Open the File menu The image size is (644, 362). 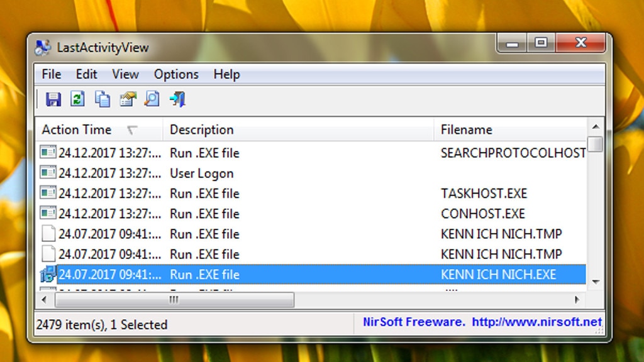click(x=52, y=74)
